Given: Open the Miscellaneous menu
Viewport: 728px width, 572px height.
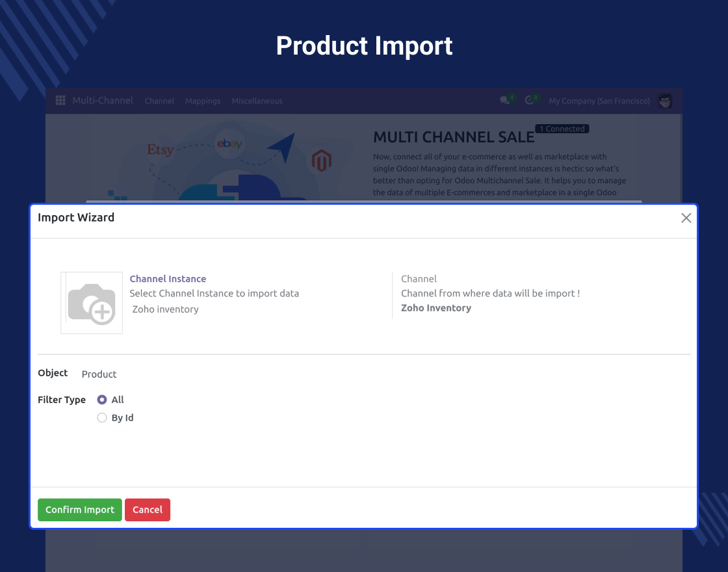Looking at the screenshot, I should (257, 101).
